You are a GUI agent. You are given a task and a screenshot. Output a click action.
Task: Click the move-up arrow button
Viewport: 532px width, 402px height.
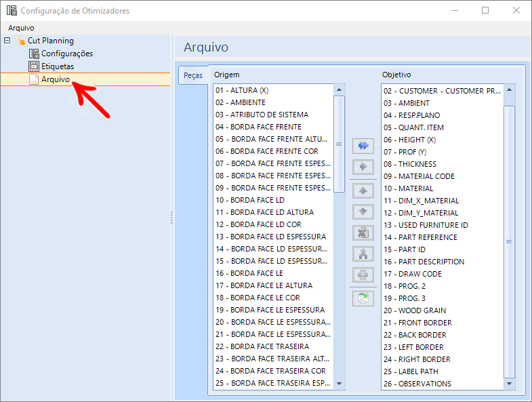[363, 190]
